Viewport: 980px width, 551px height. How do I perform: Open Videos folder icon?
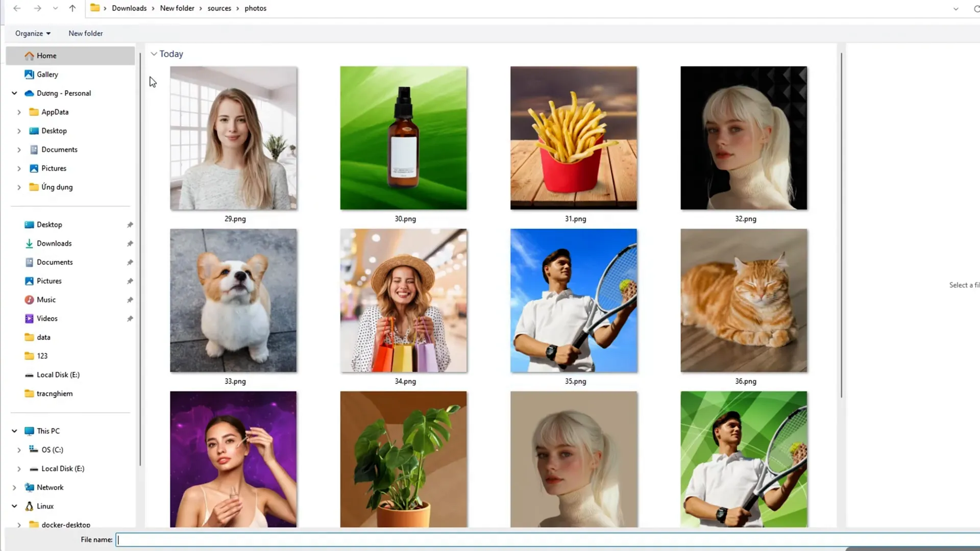coord(29,317)
